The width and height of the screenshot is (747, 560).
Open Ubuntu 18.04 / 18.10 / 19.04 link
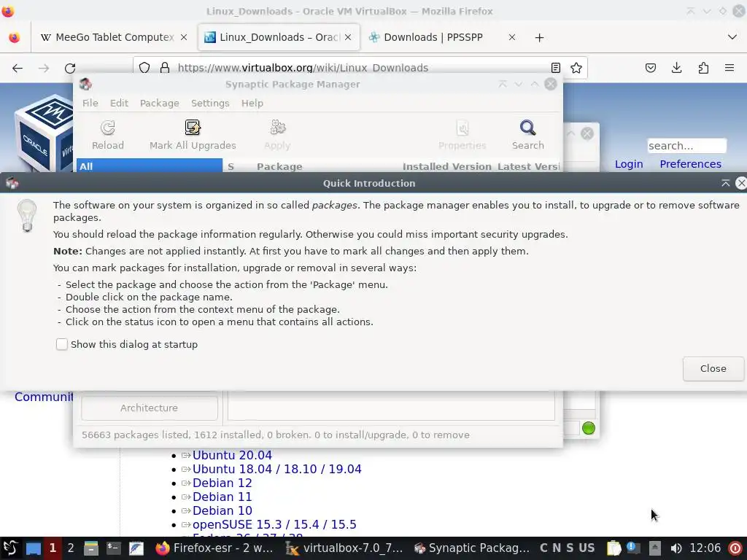276,469
